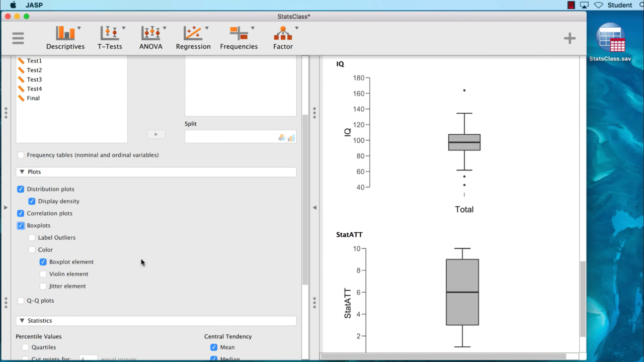Viewport: 644px width, 362px height.
Task: Click dropdown arrow beside Regression
Action: point(207,28)
